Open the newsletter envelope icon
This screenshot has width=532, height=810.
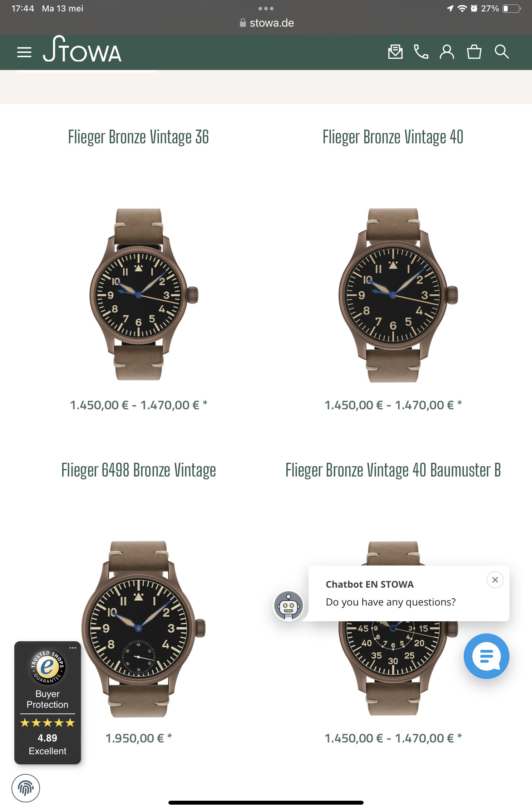point(395,52)
